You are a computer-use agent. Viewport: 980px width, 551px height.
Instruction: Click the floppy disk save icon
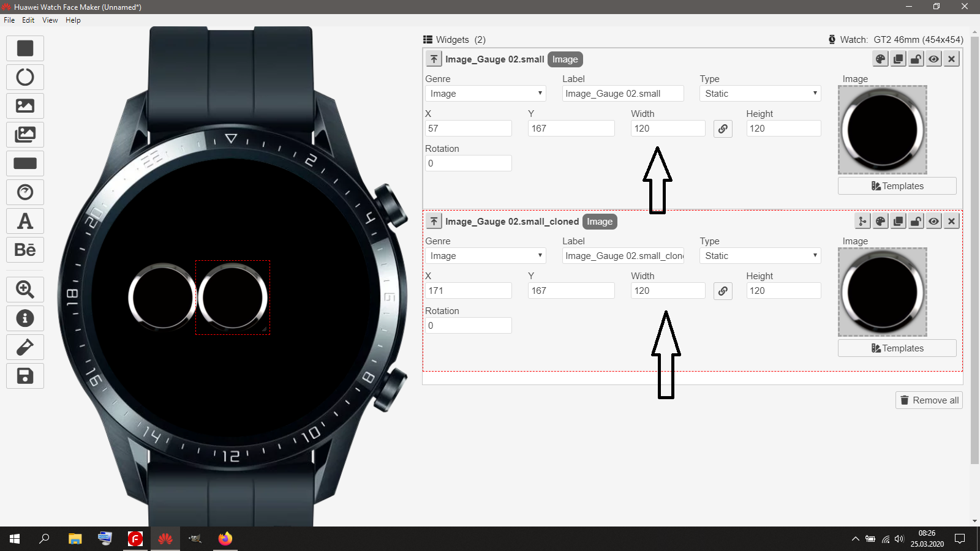click(25, 376)
